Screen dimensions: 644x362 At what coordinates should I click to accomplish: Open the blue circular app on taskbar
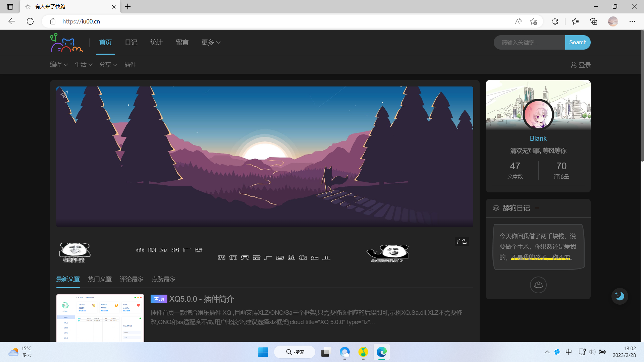344,352
